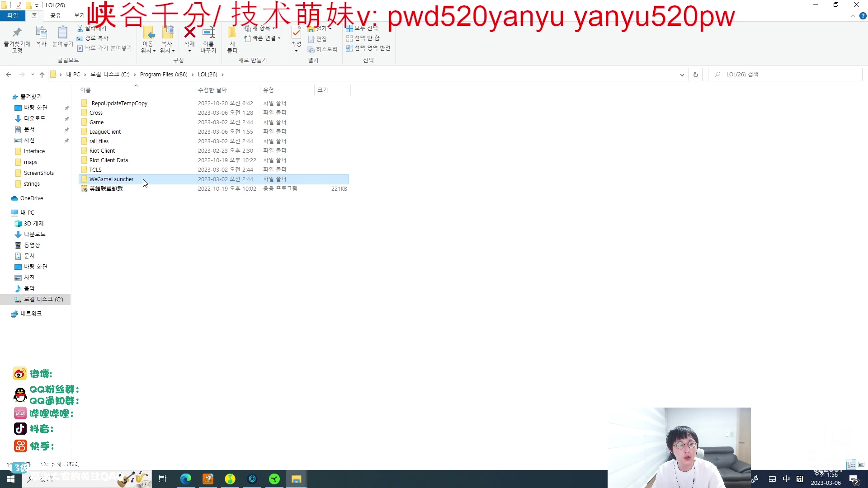This screenshot has width=868, height=488.
Task: Collapse the ribbon with chevron
Action: click(x=853, y=16)
